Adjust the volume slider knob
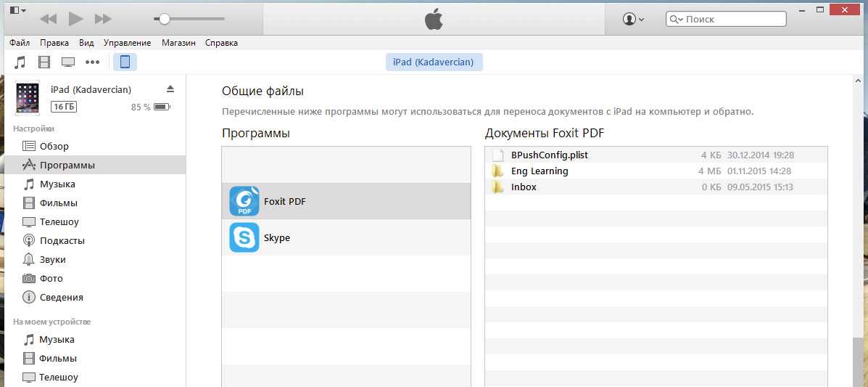Image resolution: width=868 pixels, height=387 pixels. click(x=165, y=19)
